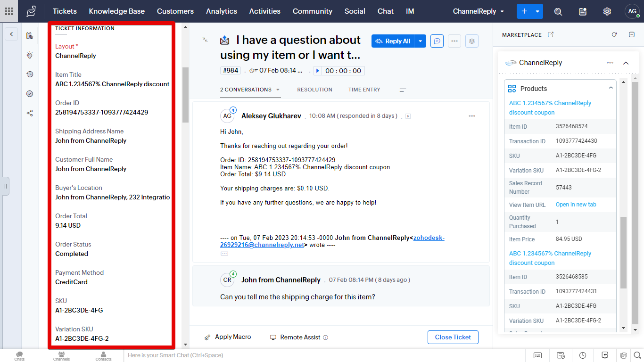Screen dimensions: 644x362
Task: Open the search icon in top bar
Action: point(558,11)
